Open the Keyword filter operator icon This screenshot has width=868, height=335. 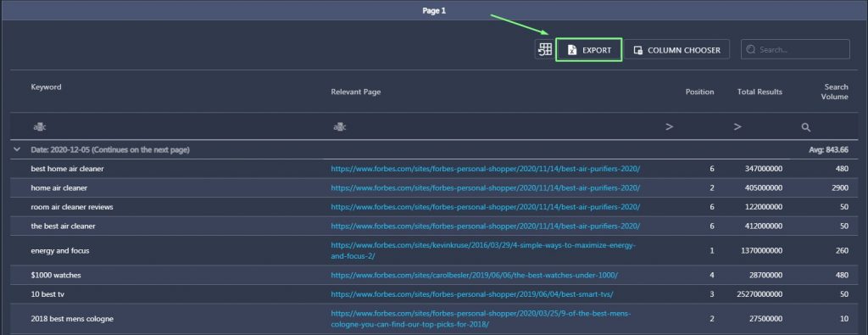click(x=39, y=127)
